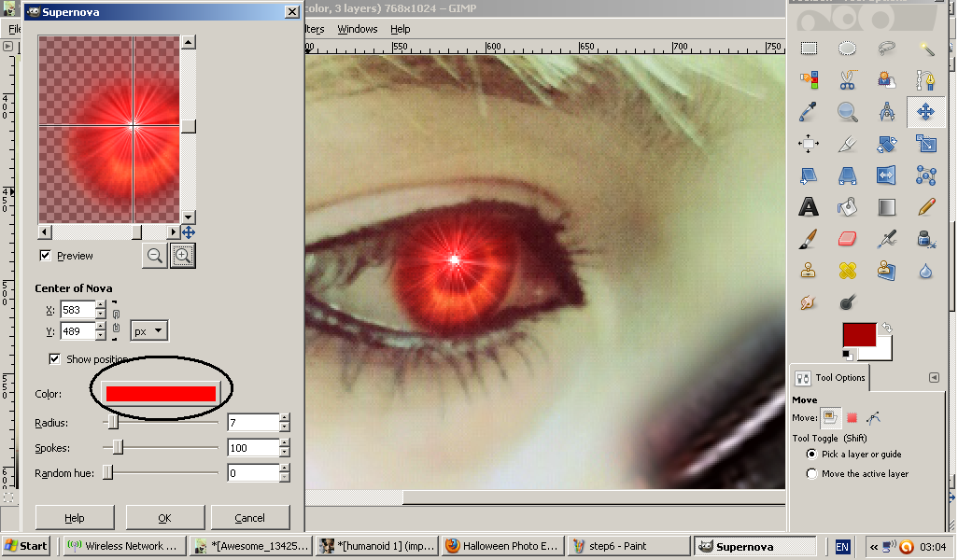Open the Help menu in menu bar
Viewport: 958px width, 560px height.
[401, 29]
